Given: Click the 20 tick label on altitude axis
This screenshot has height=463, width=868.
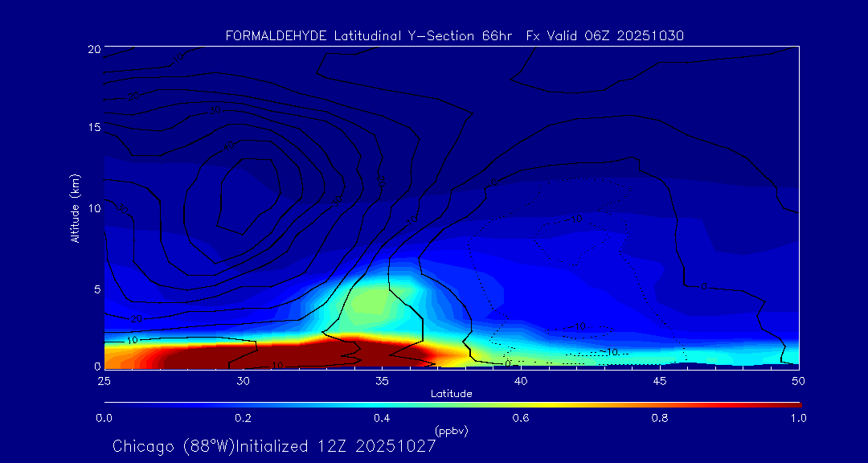Looking at the screenshot, I should click(92, 49).
